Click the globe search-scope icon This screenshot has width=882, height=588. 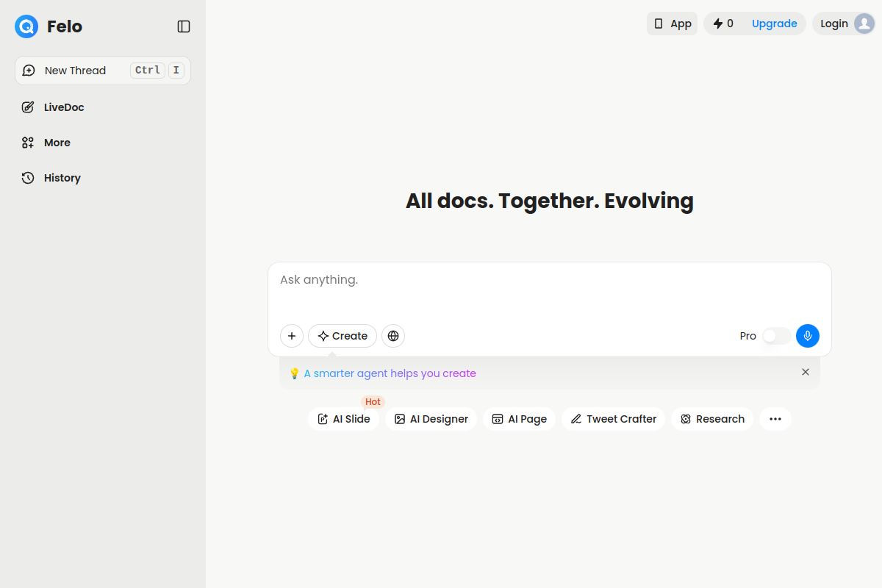click(393, 336)
